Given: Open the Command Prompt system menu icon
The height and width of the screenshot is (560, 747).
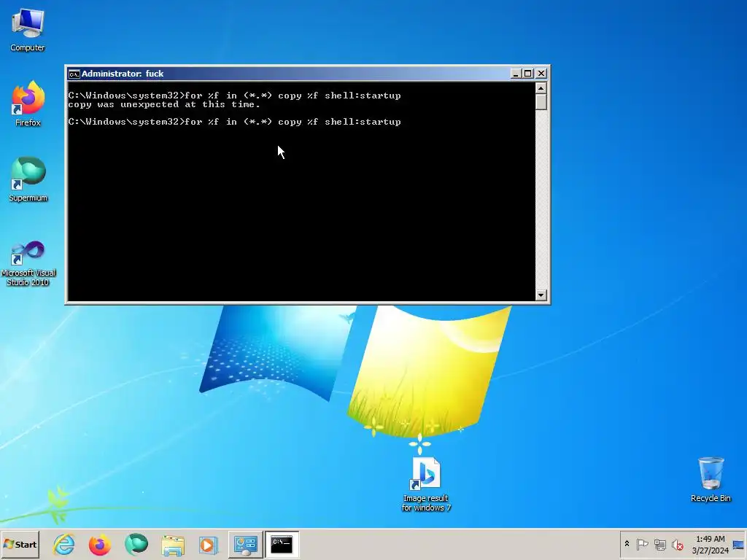Looking at the screenshot, I should pos(74,74).
